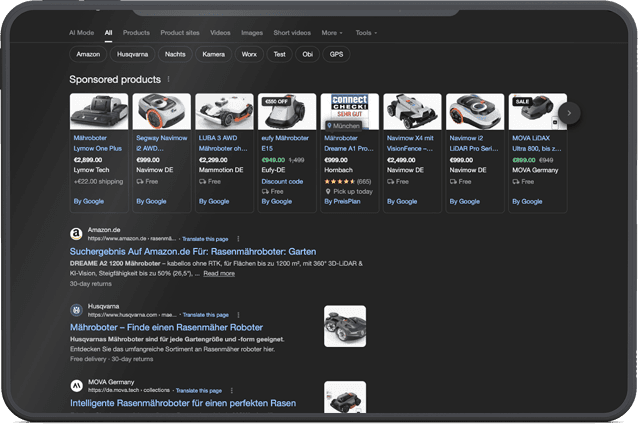This screenshot has height=424, width=638.
Task: Switch to the Videos tab
Action: coord(220,33)
